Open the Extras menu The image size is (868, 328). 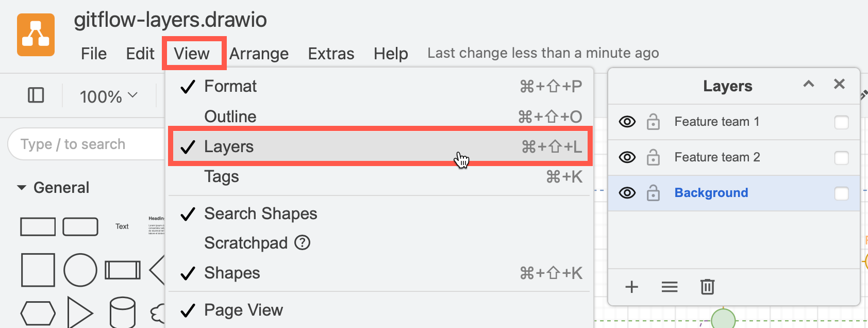point(330,53)
